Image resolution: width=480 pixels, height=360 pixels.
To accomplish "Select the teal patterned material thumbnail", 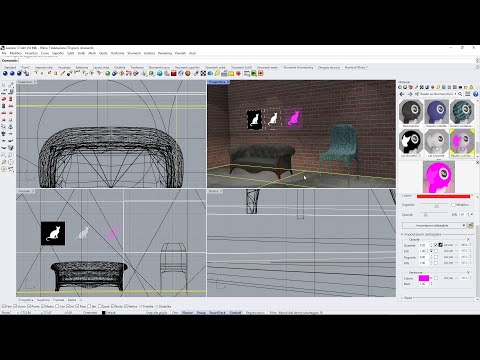I will [462, 112].
